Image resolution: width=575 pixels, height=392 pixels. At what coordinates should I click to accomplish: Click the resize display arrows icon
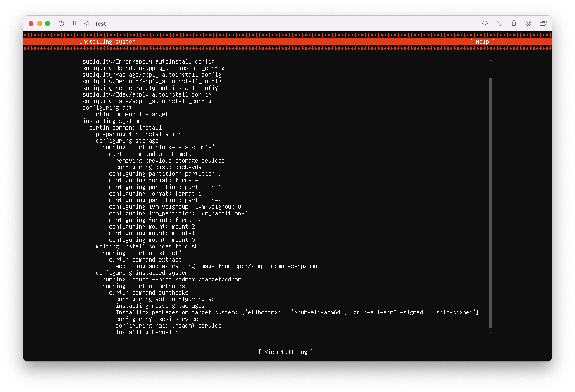click(499, 24)
